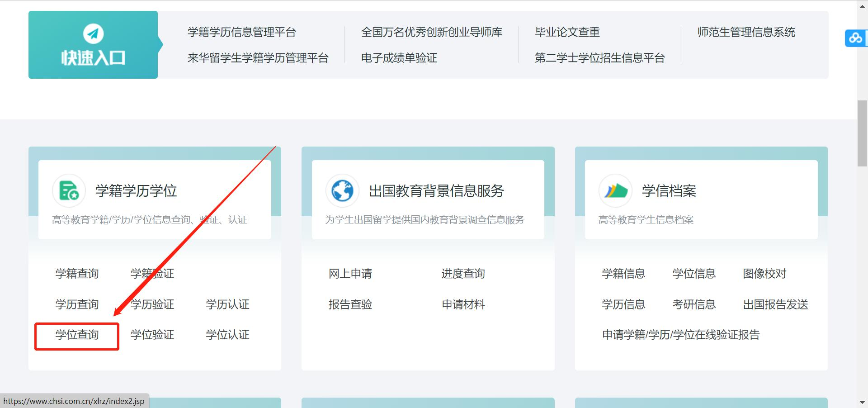The width and height of the screenshot is (868, 408).
Task: Click the globe icon for 出国教育背景信息服务
Action: tap(342, 190)
